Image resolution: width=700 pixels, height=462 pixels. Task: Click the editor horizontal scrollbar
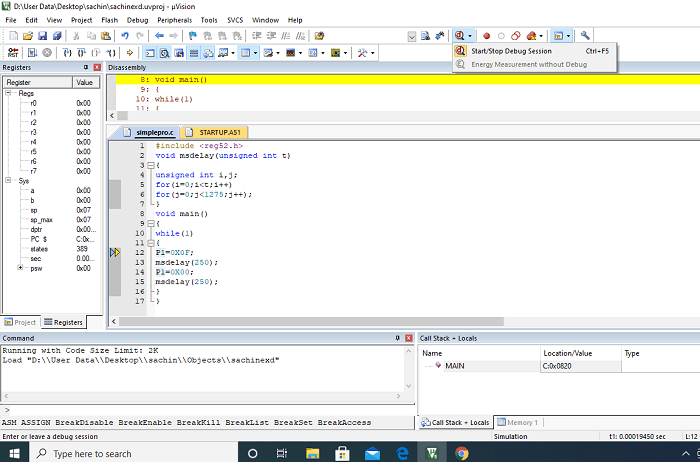[x=312, y=321]
